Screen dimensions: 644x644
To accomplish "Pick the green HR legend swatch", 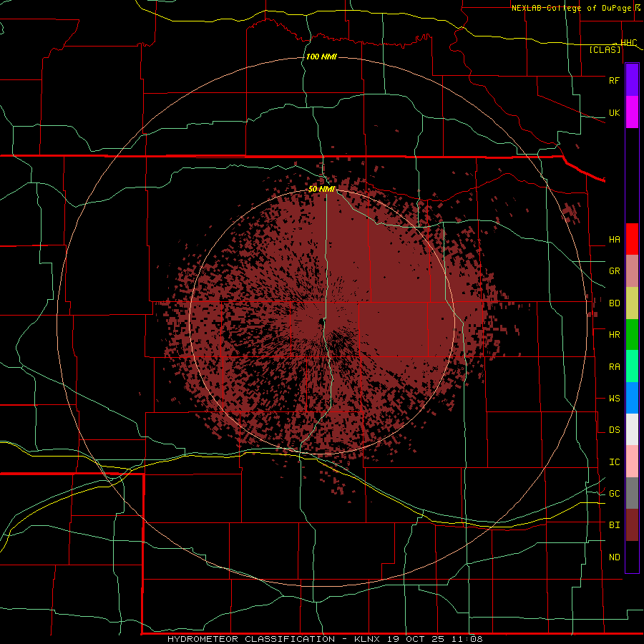I will coord(632,335).
